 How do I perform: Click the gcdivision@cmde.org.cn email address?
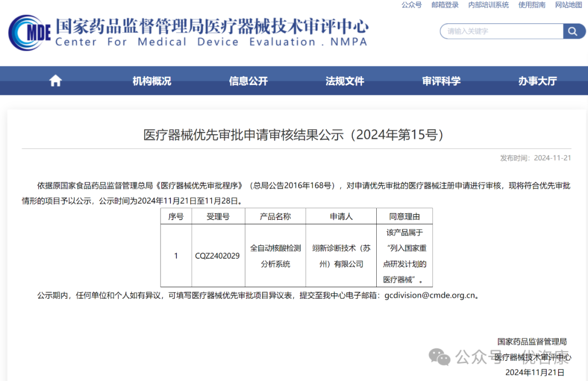(431, 295)
